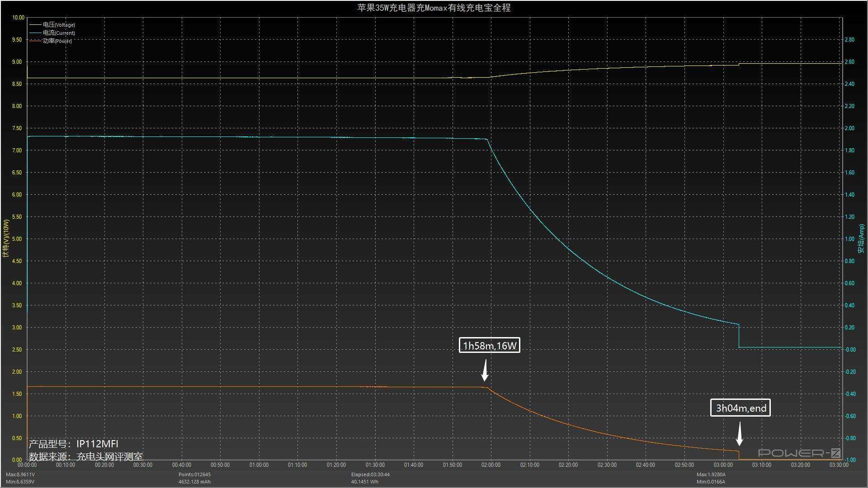Viewport: 868px width, 488px height.
Task: Click the 00:00:00 time axis label
Action: 27,465
